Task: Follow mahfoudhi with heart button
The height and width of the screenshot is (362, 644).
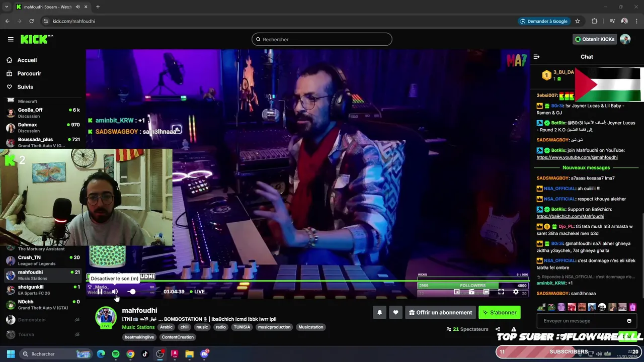Action: [x=395, y=312]
